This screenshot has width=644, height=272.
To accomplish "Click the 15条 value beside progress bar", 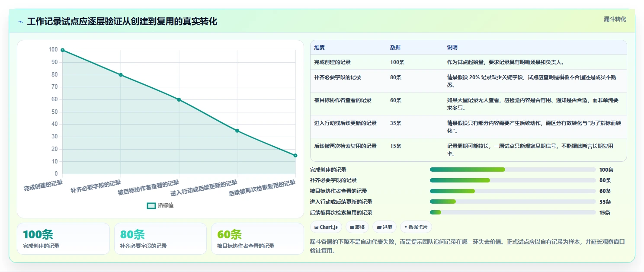I will (x=605, y=213).
